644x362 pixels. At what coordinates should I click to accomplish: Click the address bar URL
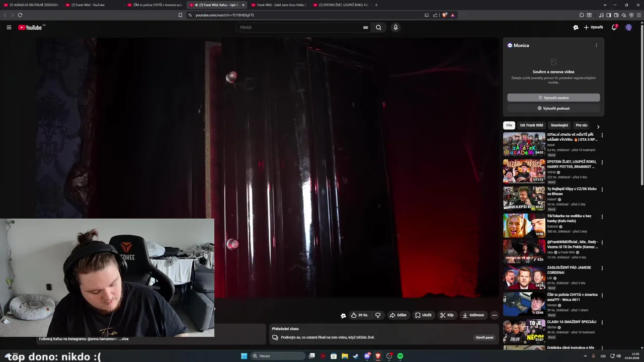click(224, 15)
